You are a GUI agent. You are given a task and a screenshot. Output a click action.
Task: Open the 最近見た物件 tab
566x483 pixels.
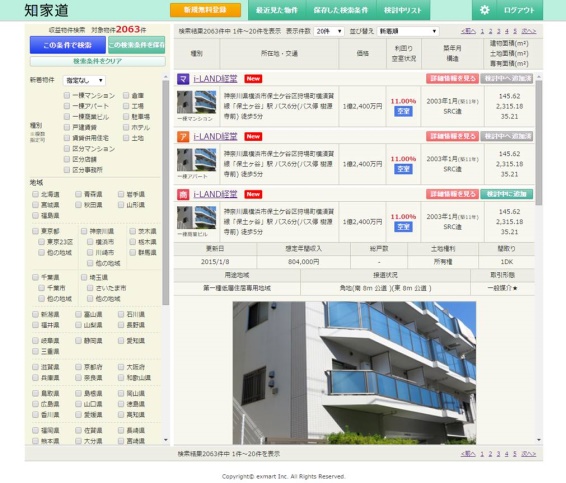(277, 10)
